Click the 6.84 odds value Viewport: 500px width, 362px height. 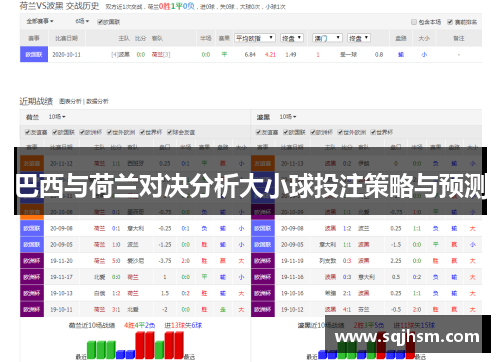click(250, 55)
